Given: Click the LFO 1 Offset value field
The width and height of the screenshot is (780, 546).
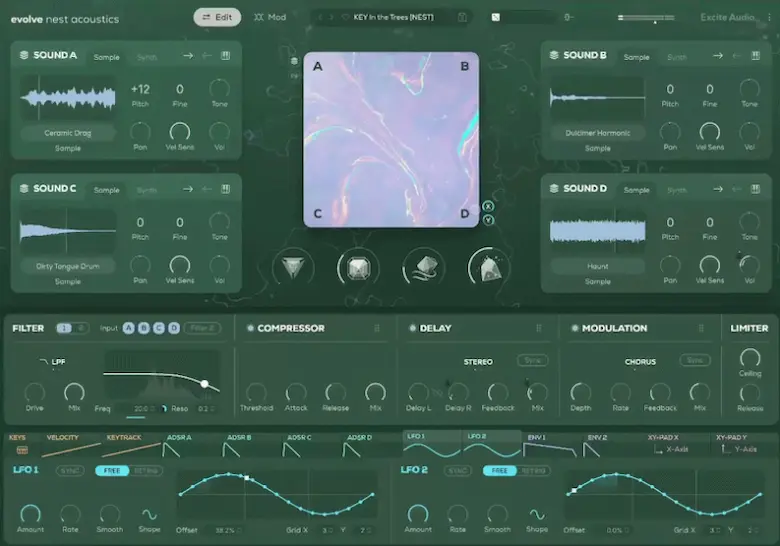Looking at the screenshot, I should pyautogui.click(x=225, y=530).
